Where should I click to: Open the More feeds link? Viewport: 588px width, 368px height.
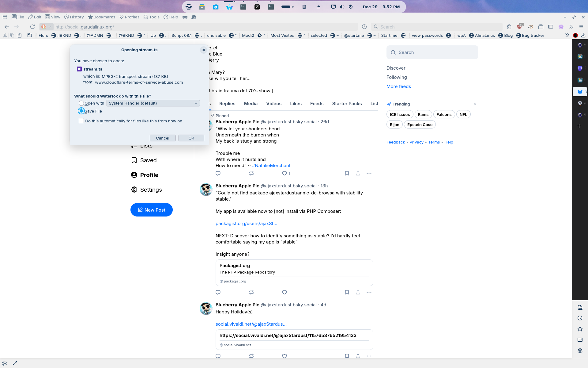398,86
